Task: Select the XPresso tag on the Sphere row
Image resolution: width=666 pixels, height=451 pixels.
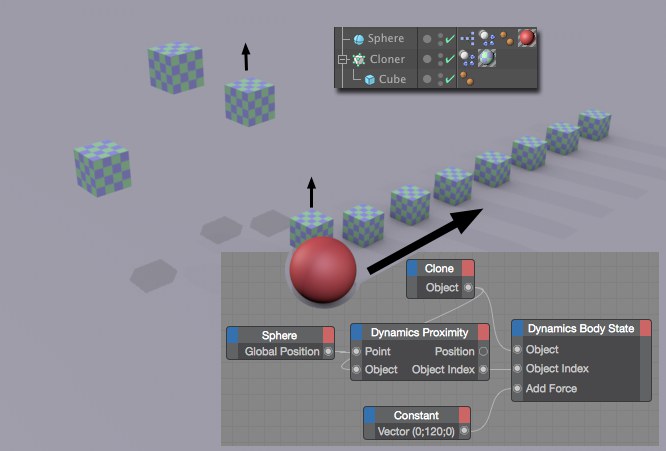Action: pos(467,39)
